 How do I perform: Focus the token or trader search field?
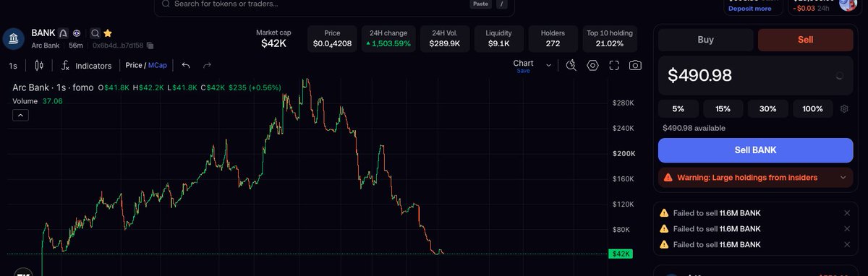(x=334, y=4)
